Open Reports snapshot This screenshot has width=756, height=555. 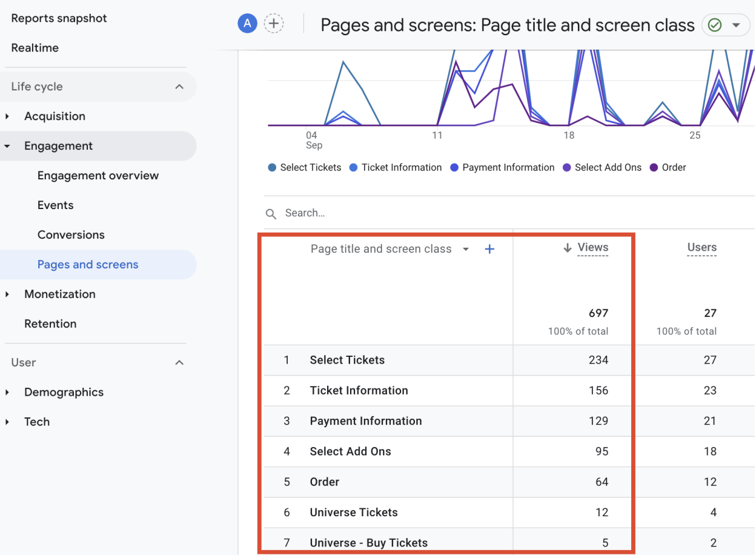tap(59, 18)
